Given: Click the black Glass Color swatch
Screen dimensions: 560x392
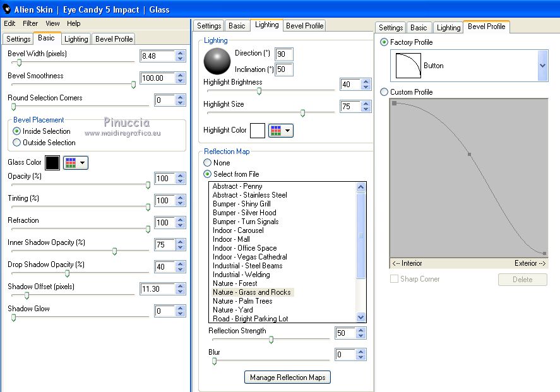Looking at the screenshot, I should [52, 163].
